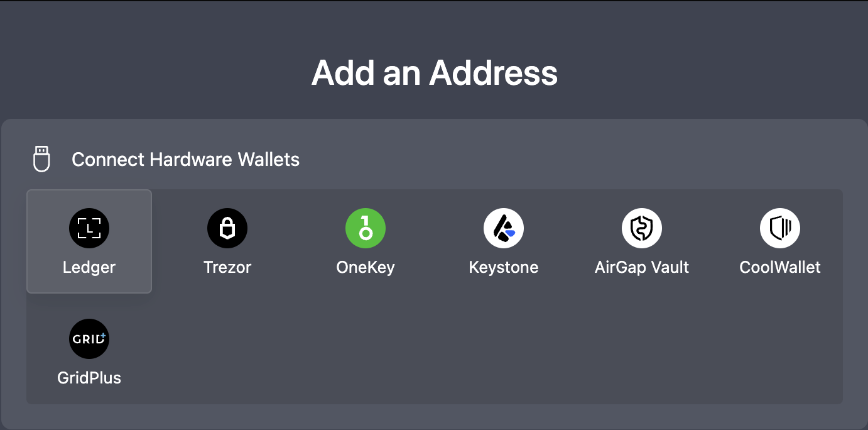This screenshot has width=868, height=430.
Task: Click the CoolWallet shield icon
Action: coord(780,228)
